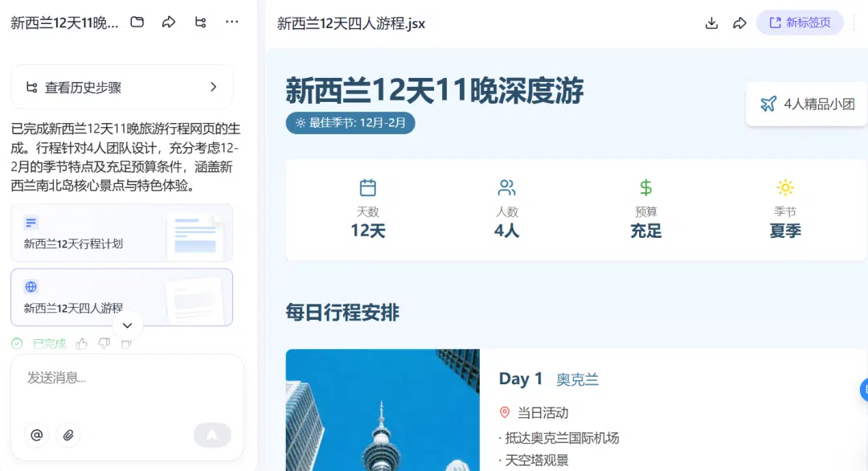Open preview in 新标签页 new tab
The height and width of the screenshot is (471, 868).
[800, 23]
